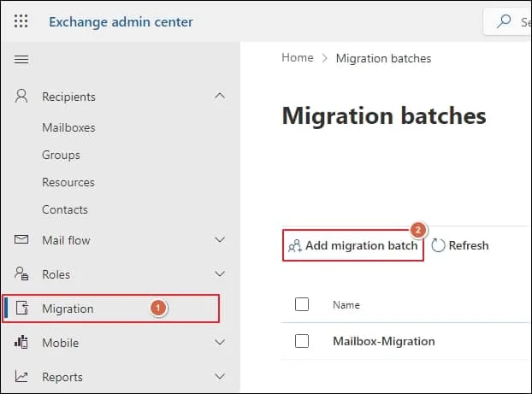Toggle the select-all checkbox beside Name

(x=301, y=304)
